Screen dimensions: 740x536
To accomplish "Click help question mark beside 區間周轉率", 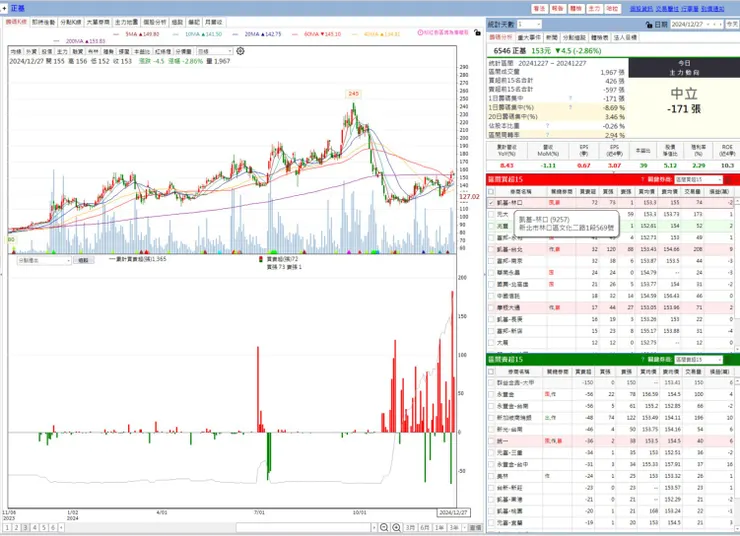I will tap(547, 135).
